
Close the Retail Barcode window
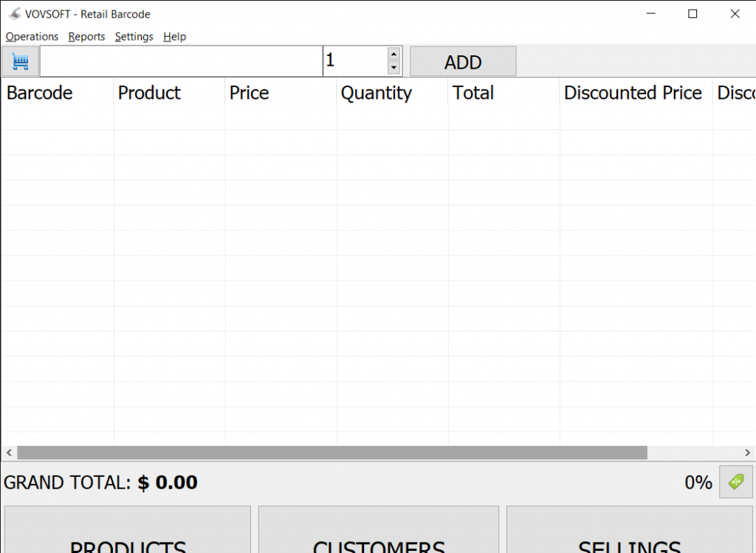tap(735, 13)
